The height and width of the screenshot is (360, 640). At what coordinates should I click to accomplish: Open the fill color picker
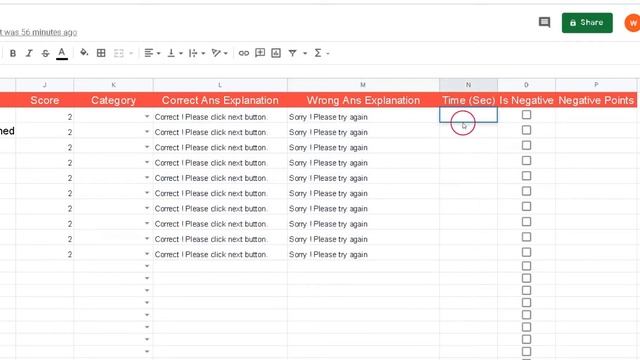pos(84,53)
